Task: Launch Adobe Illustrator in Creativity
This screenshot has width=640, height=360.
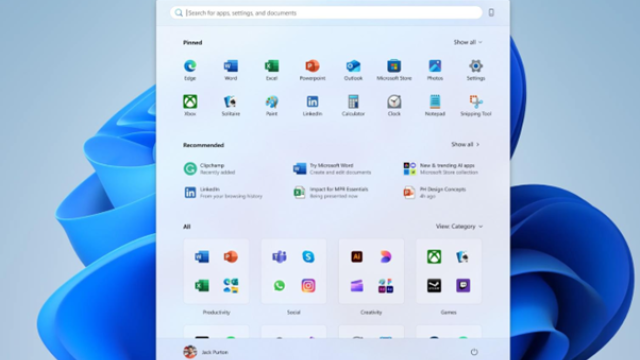Action: tap(357, 257)
